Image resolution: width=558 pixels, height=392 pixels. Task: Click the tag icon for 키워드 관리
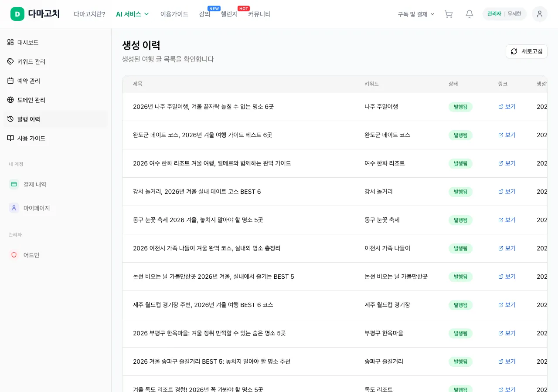[x=10, y=61]
